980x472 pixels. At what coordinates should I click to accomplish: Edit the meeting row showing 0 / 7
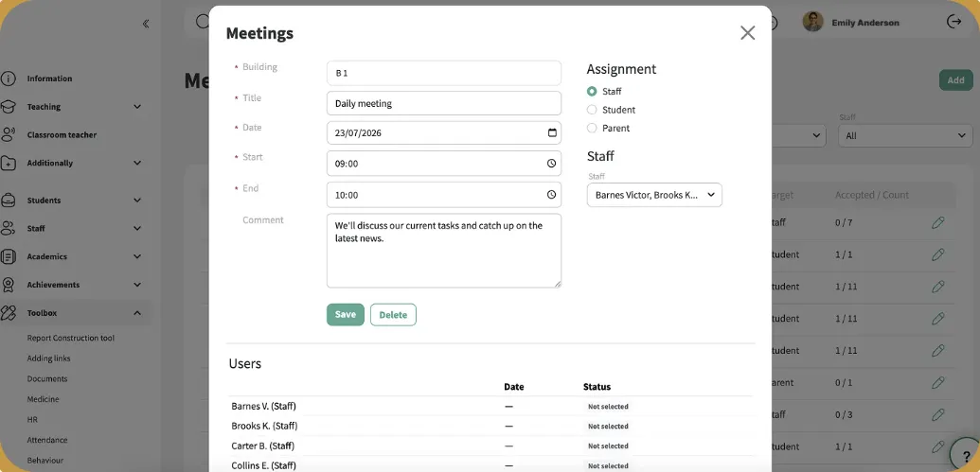pos(937,222)
